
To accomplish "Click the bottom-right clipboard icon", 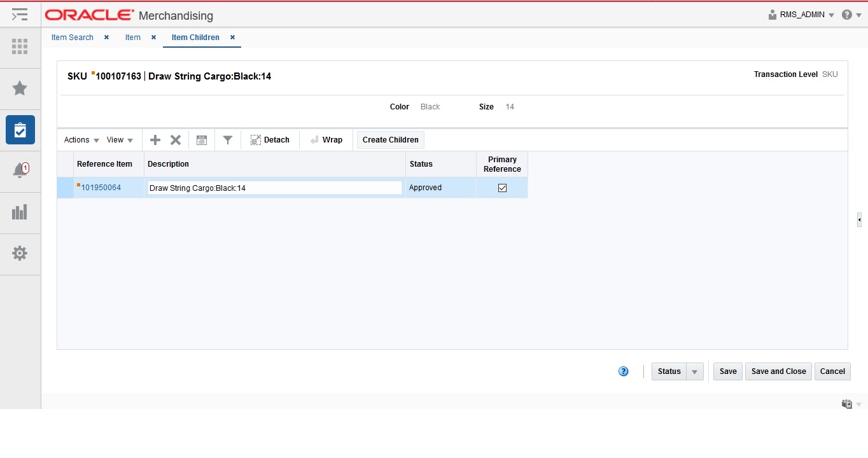I will pos(847,404).
